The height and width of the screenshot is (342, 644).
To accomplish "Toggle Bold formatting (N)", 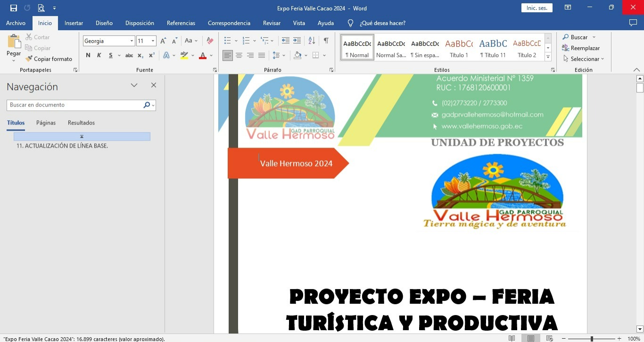I will (x=88, y=56).
